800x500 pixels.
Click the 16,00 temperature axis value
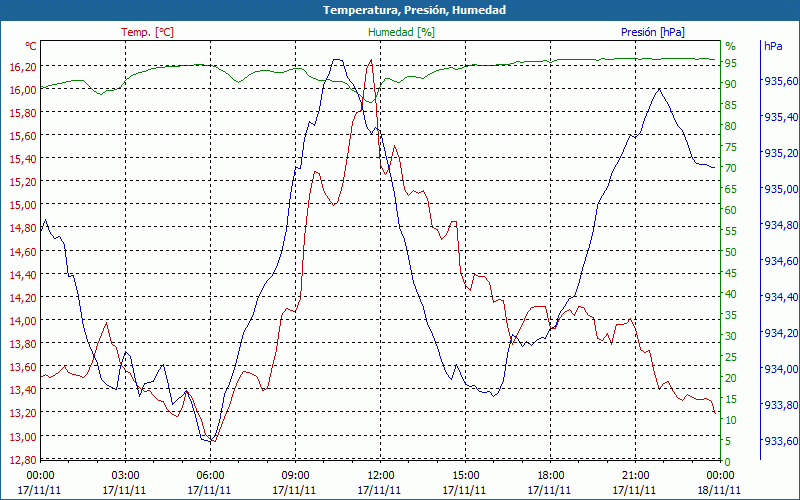coord(23,89)
